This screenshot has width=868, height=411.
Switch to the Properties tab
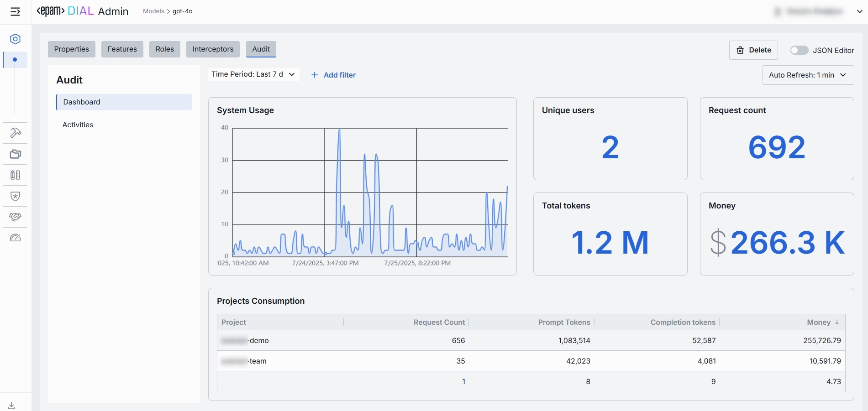pos(72,49)
